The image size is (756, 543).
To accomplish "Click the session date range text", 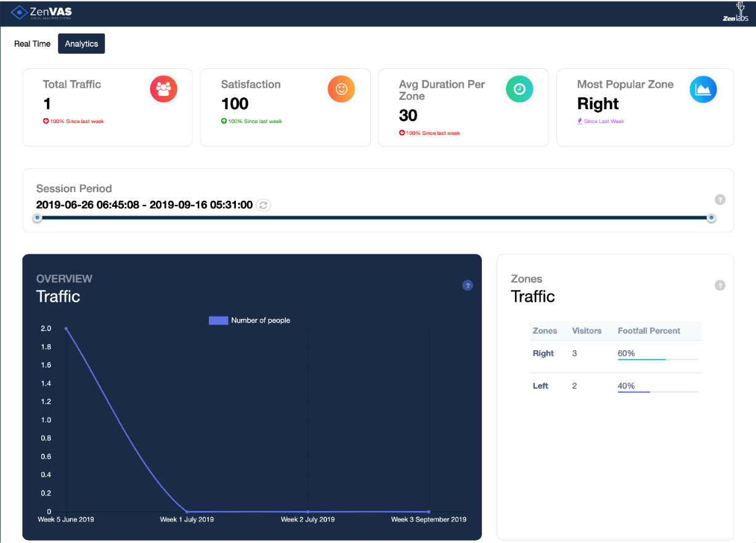I will tap(144, 205).
